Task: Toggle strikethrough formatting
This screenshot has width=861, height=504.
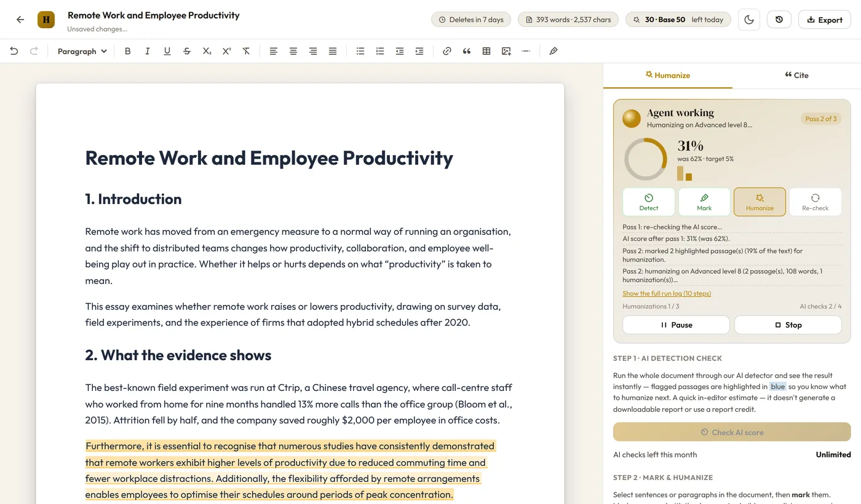Action: 186,51
